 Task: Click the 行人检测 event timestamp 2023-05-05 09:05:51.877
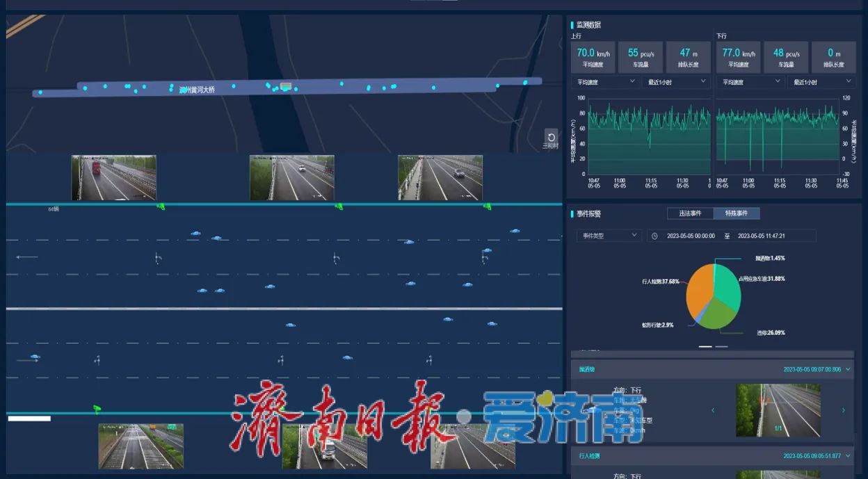point(812,456)
